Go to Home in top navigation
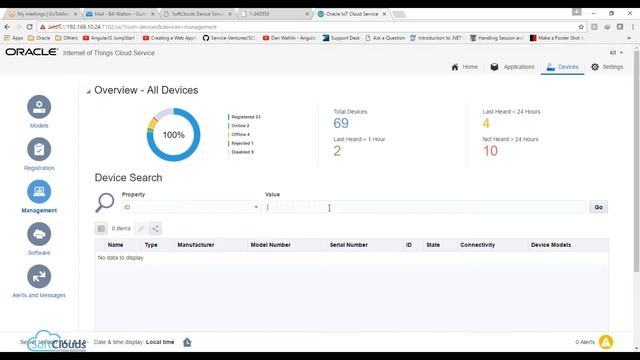 464,67
